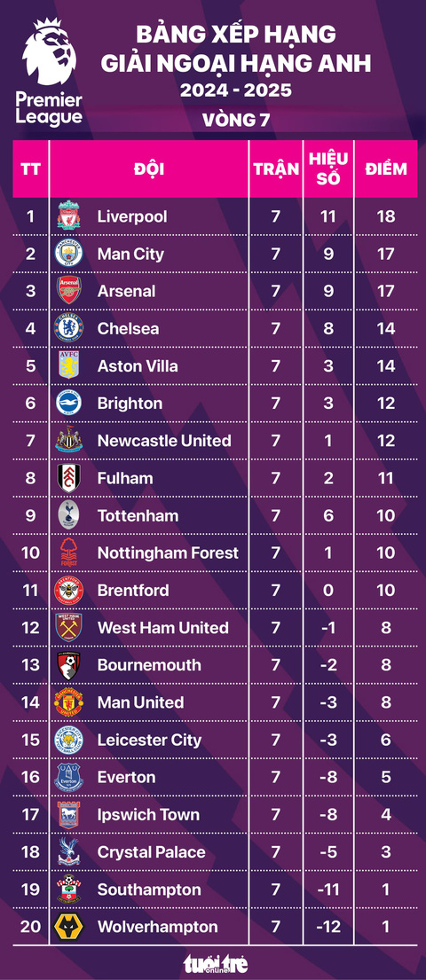Select the Arsenal cannon crest

click(69, 291)
